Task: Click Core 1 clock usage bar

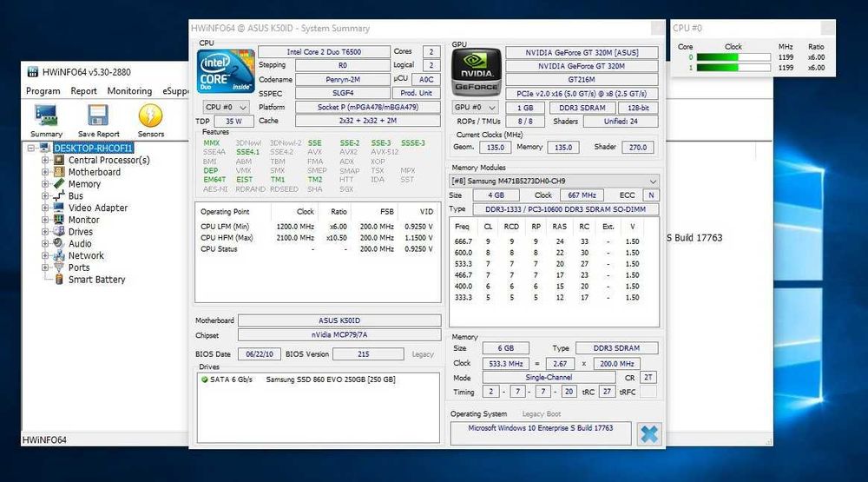Action: point(733,68)
